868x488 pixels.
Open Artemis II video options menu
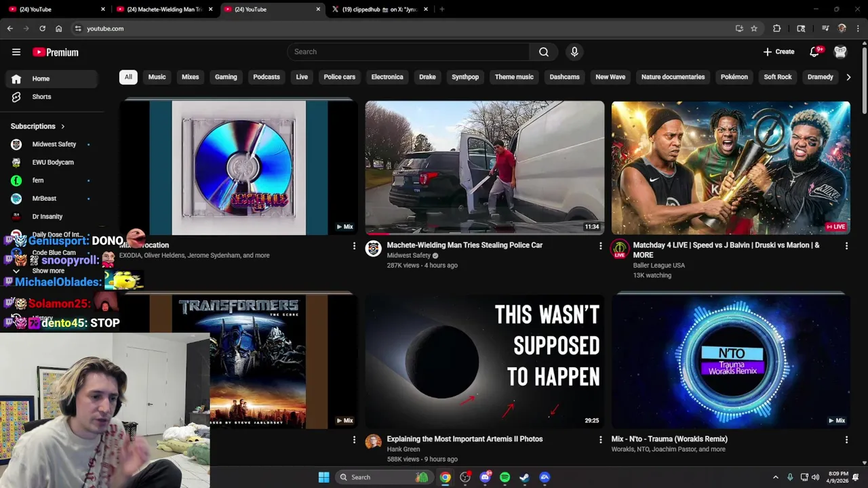[600, 440]
